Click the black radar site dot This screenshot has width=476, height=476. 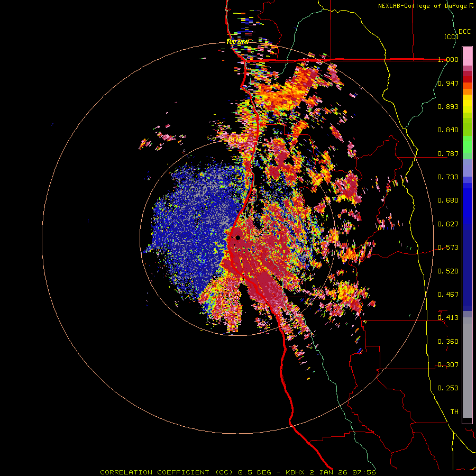[237, 237]
